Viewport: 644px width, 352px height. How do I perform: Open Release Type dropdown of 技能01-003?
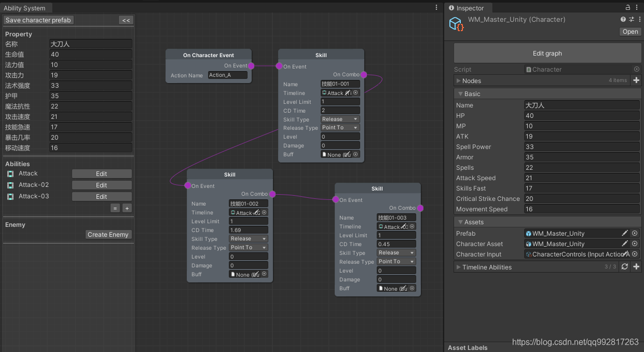tap(396, 262)
